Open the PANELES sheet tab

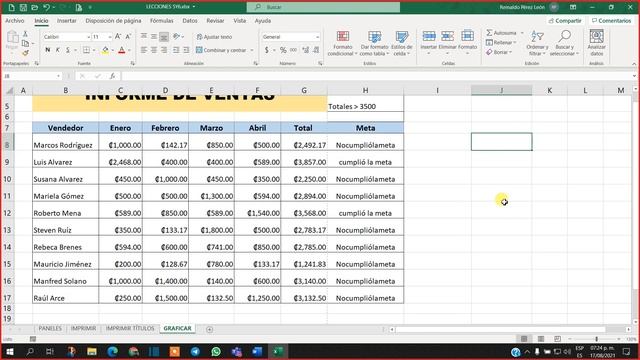[x=50, y=328]
